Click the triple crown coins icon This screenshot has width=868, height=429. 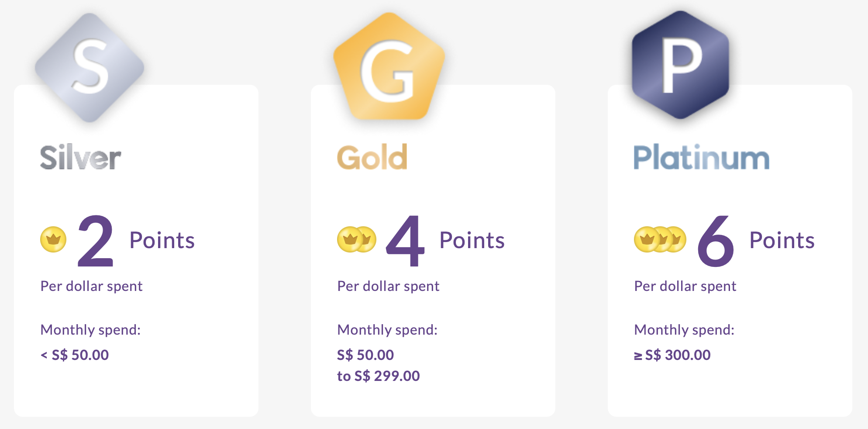(x=660, y=239)
